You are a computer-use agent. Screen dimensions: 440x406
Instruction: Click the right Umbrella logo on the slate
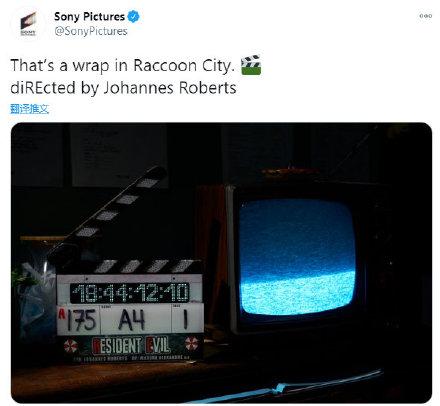click(191, 343)
